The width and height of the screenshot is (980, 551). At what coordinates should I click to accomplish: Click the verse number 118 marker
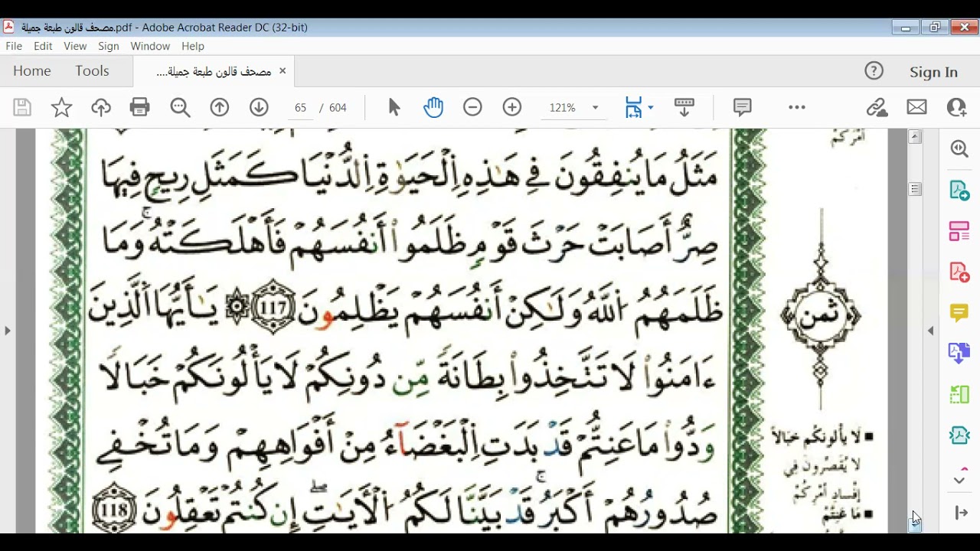click(x=115, y=508)
